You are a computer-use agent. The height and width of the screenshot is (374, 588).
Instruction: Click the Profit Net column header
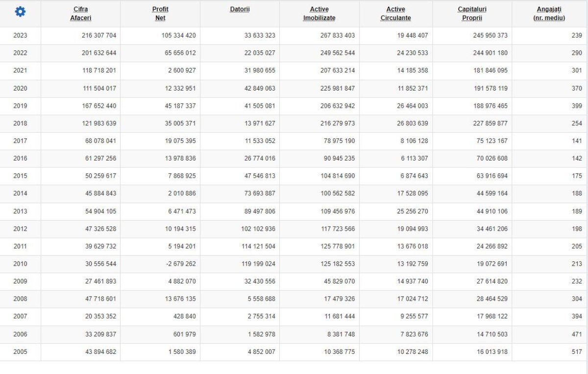160,14
